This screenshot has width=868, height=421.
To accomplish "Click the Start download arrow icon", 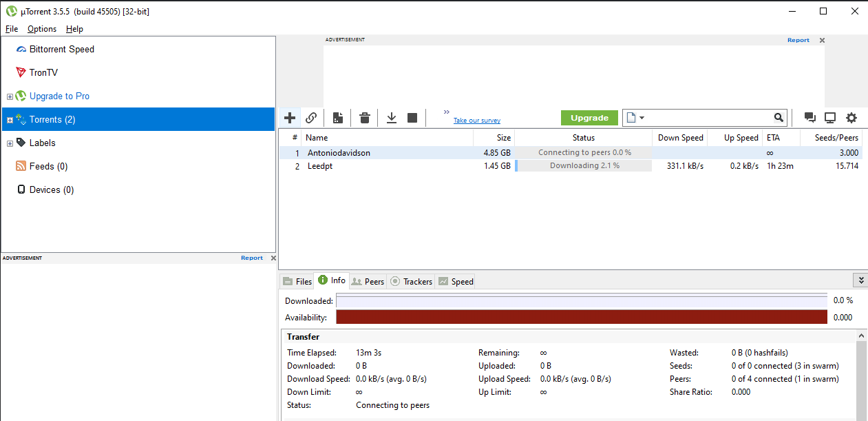I will point(392,118).
